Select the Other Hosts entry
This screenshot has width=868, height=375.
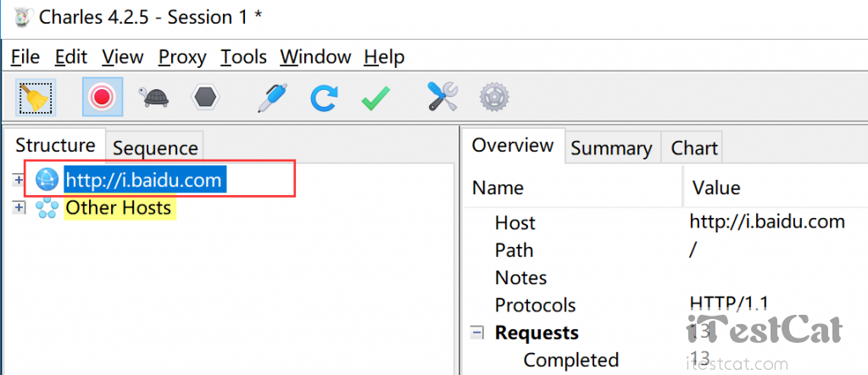pos(119,208)
